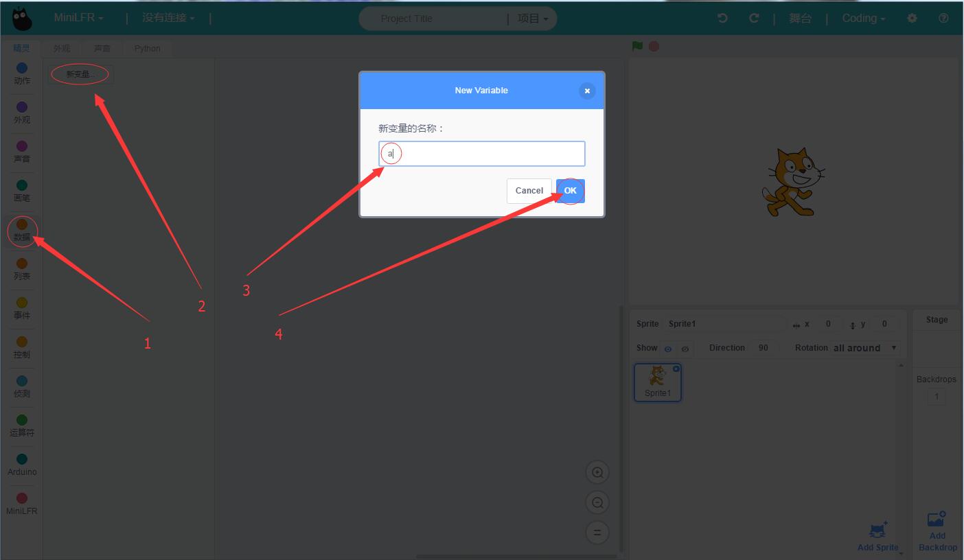Zoom in on the workspace
The width and height of the screenshot is (964, 560).
tap(597, 472)
